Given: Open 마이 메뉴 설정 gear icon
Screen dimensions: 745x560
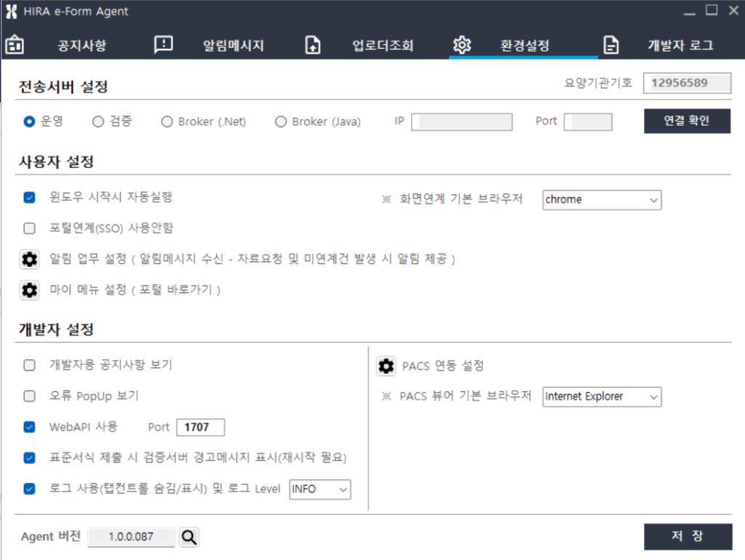Looking at the screenshot, I should [x=29, y=290].
